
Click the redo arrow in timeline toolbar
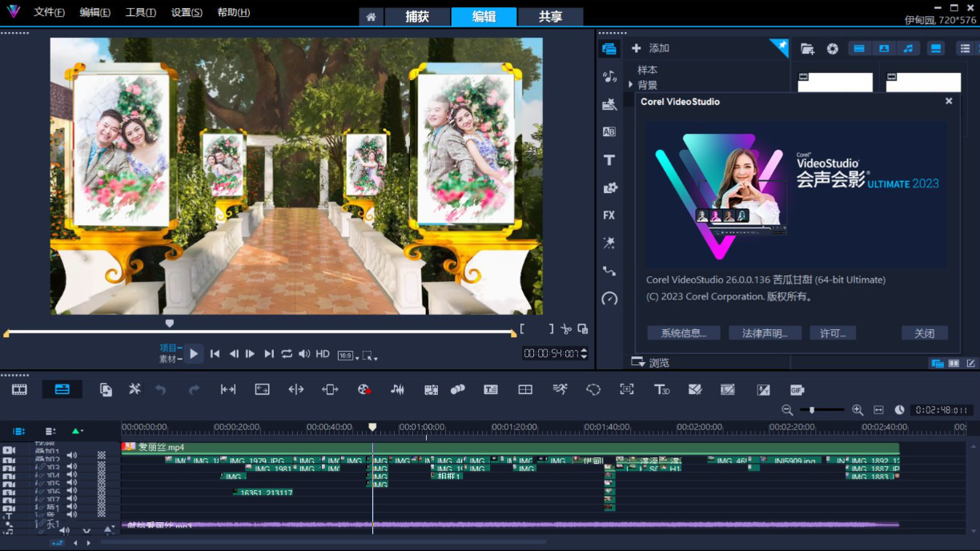194,389
